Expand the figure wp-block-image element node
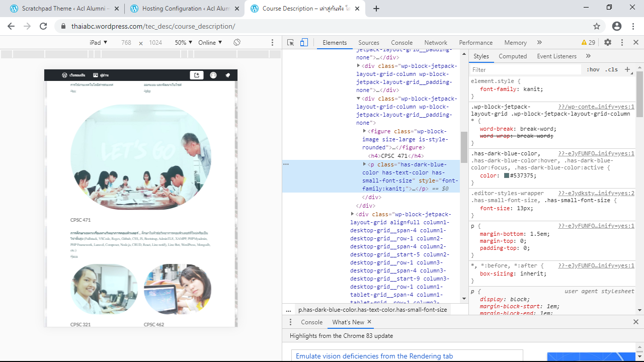 (x=365, y=131)
